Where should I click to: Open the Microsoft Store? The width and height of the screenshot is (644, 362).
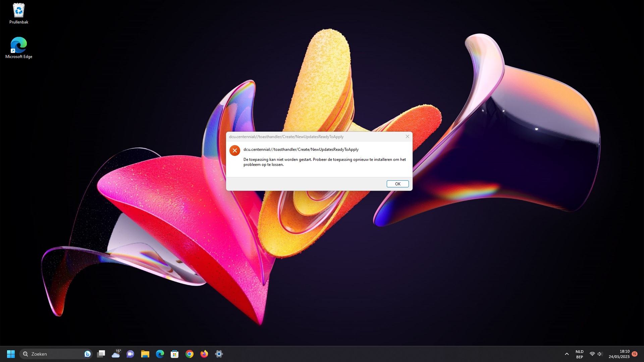pos(174,354)
